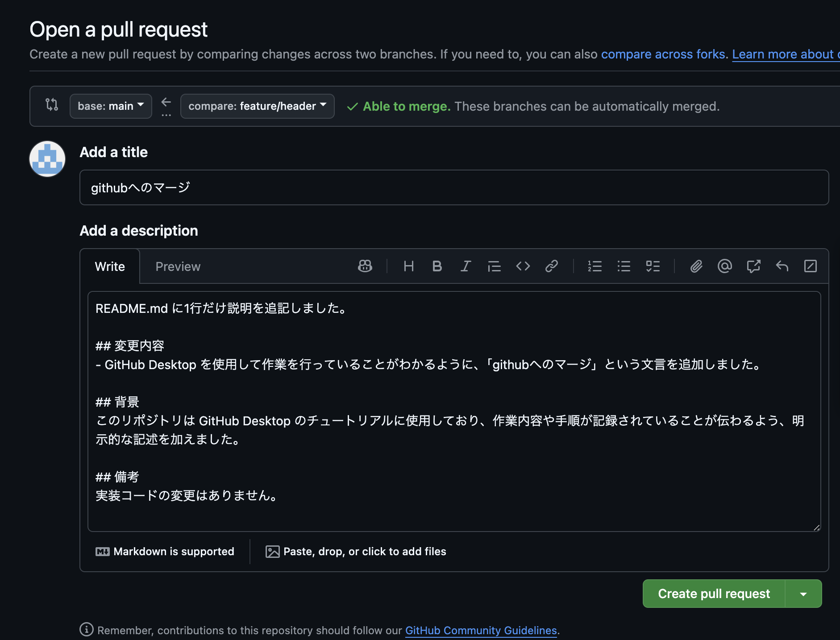Click the info icon beside the Remember notice
Screen dimensions: 840x640
point(87,629)
